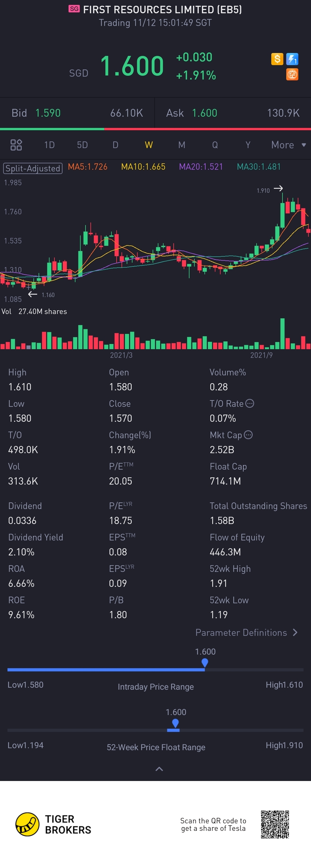
Task: Tap the blue lightning bolt icon
Action: (x=292, y=59)
